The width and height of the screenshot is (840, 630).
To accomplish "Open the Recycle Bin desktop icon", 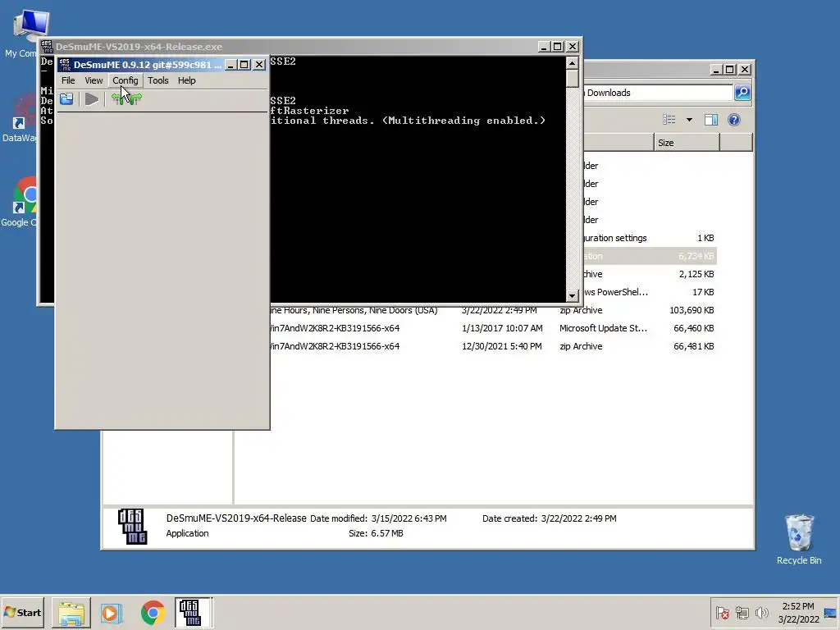I will click(799, 538).
